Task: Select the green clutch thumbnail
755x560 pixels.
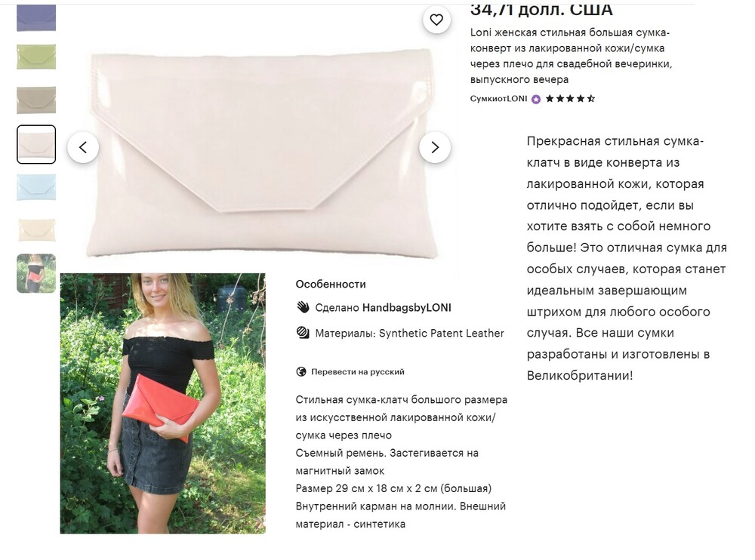Action: 36,57
